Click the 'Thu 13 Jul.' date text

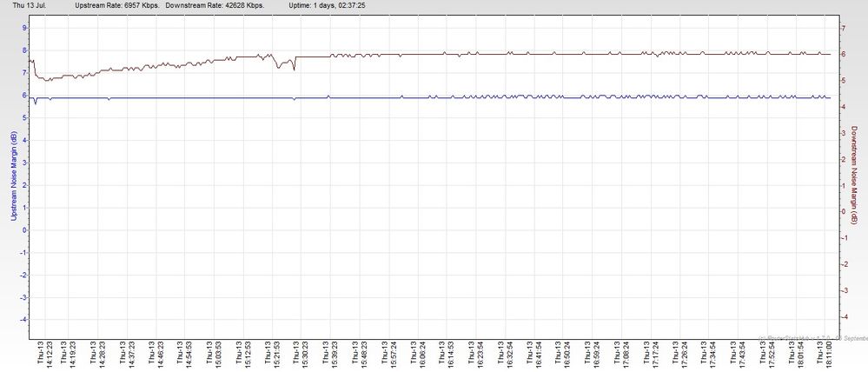point(31,5)
